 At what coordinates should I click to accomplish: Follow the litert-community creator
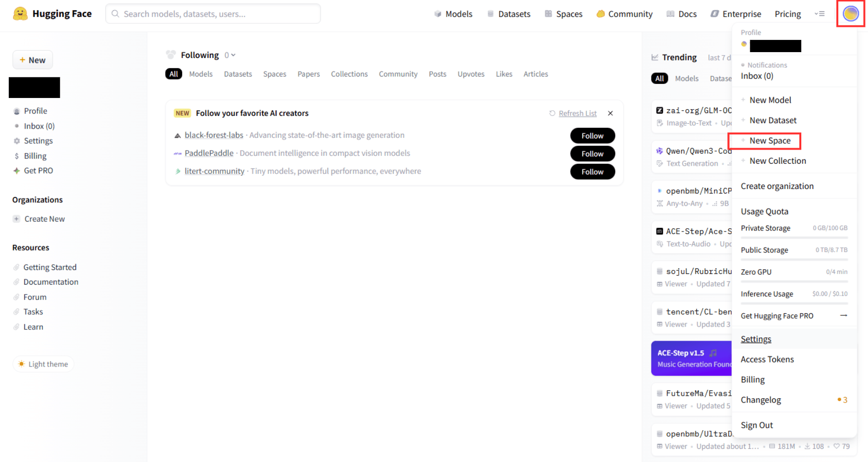(x=592, y=172)
